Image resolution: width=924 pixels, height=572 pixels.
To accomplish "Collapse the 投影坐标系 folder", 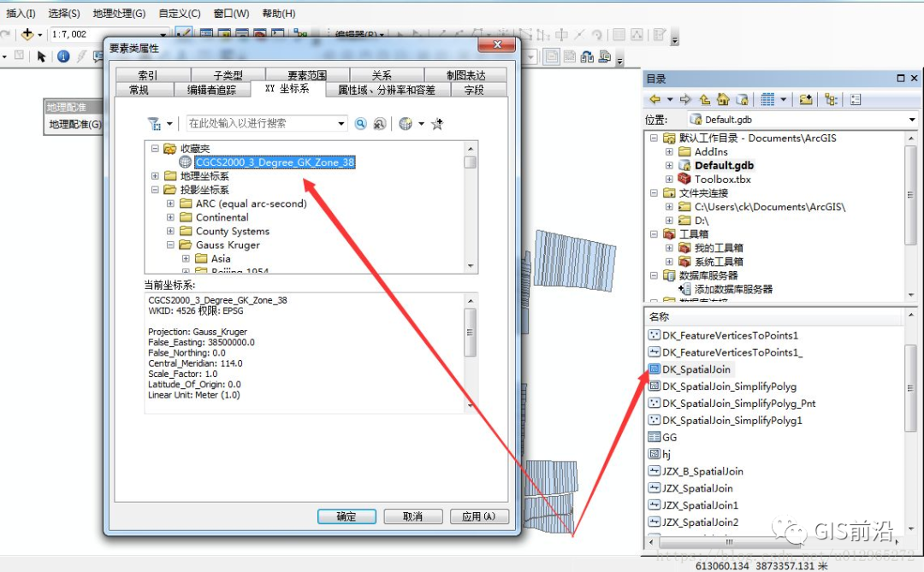I will point(155,190).
